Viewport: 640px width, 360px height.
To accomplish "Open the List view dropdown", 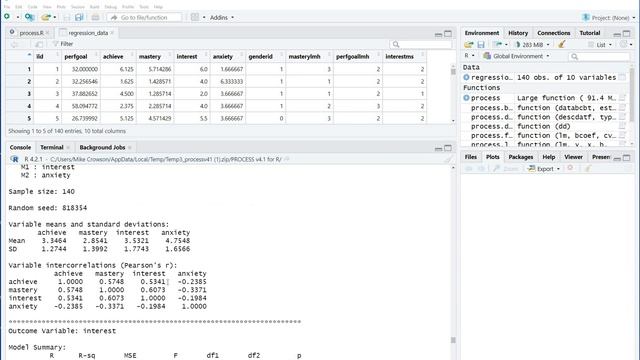I will [600, 44].
